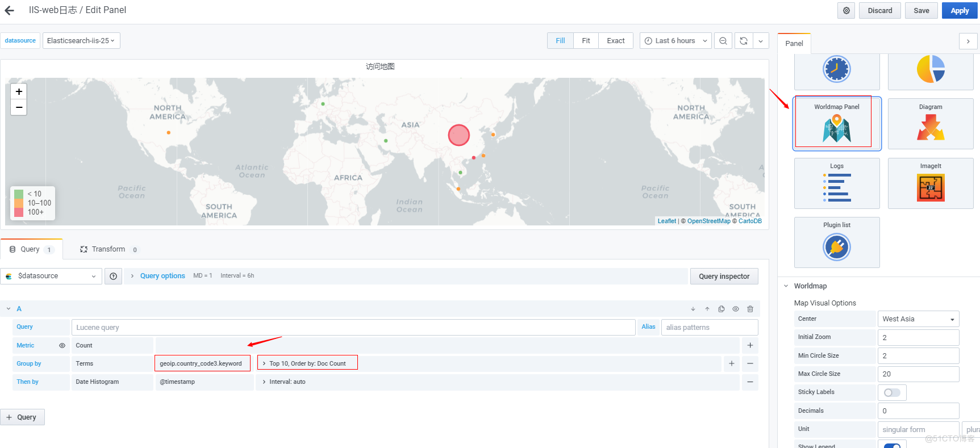Choose the Worldmap Panel visualization

(837, 124)
